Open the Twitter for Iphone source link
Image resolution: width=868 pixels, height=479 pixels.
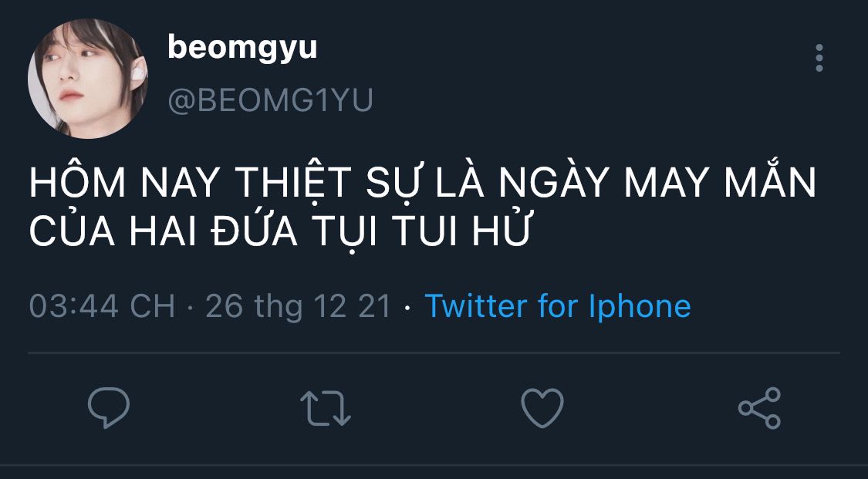[x=557, y=306]
